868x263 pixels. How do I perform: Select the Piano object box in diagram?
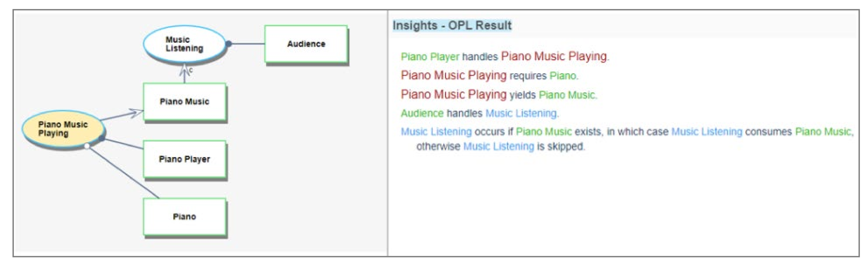tap(184, 216)
